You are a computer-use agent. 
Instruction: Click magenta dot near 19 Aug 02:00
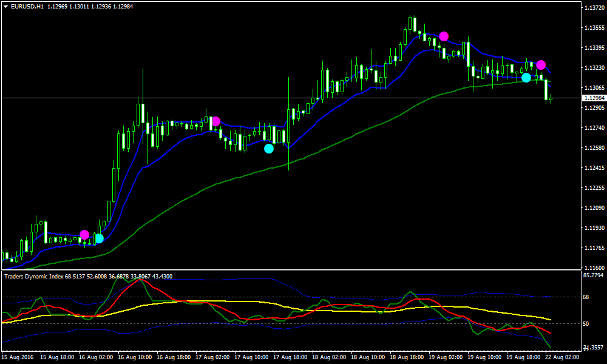point(444,36)
